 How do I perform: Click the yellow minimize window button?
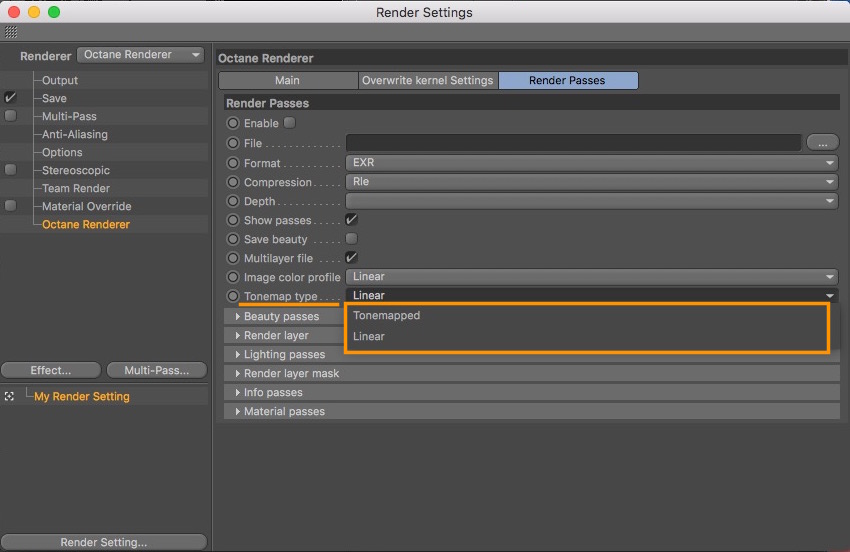(34, 12)
